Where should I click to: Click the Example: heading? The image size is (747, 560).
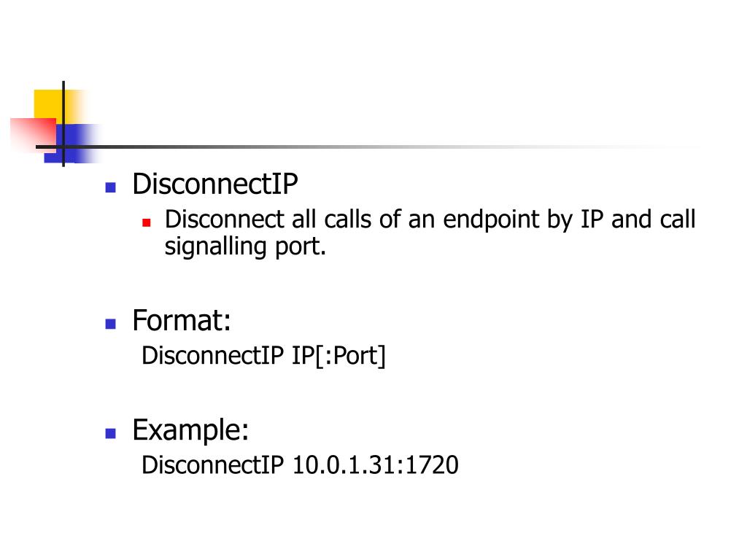coord(190,430)
